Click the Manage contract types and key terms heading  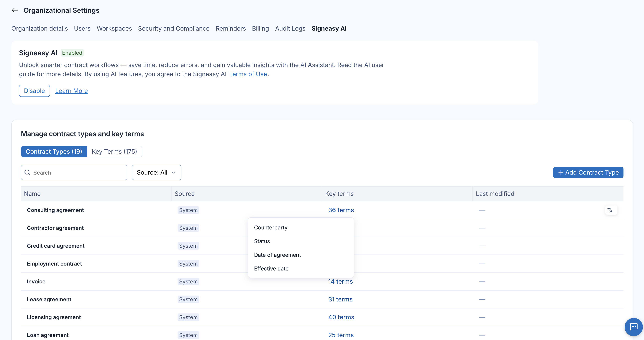[x=82, y=134]
